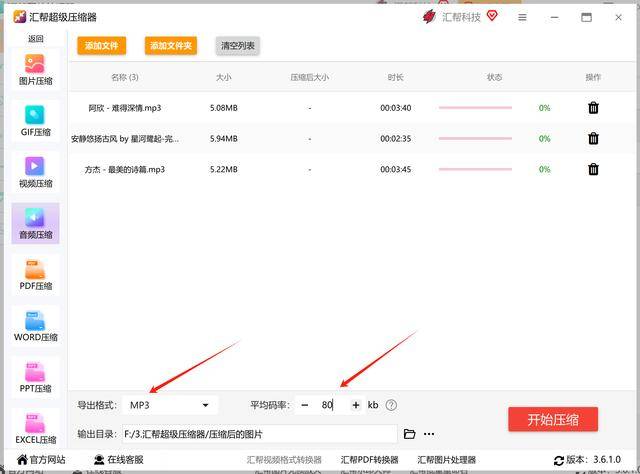Click the 清空列表 button

(238, 46)
